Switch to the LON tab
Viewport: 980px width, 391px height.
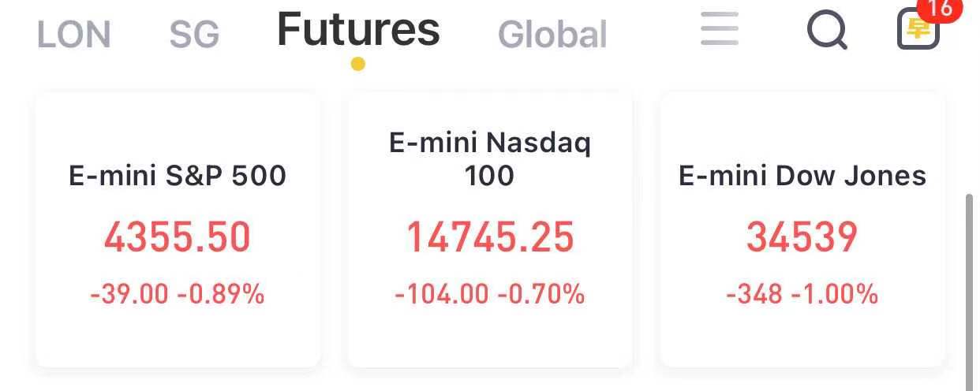click(x=74, y=35)
